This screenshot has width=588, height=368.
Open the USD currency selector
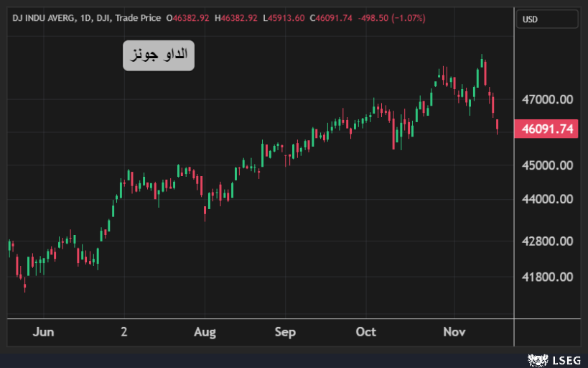pos(546,18)
